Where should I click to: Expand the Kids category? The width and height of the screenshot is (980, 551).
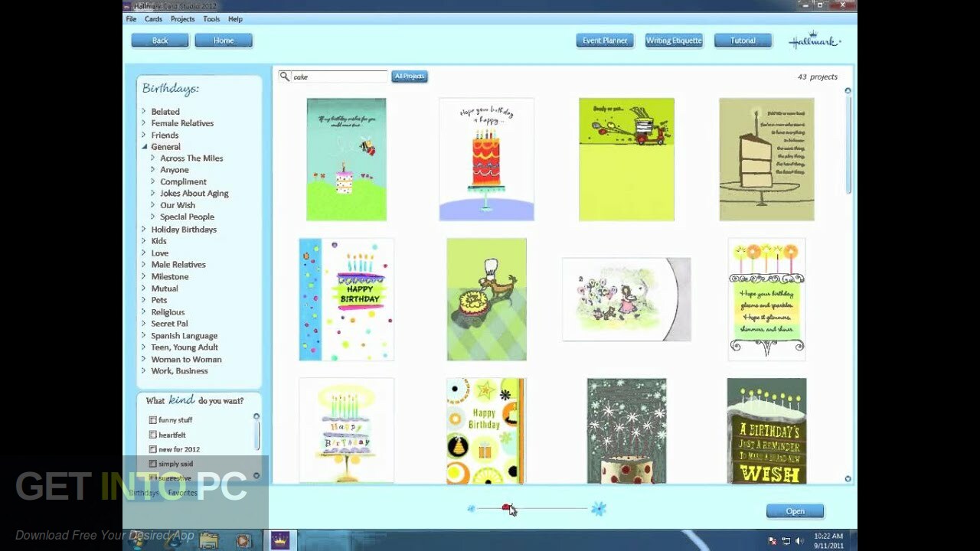[144, 241]
